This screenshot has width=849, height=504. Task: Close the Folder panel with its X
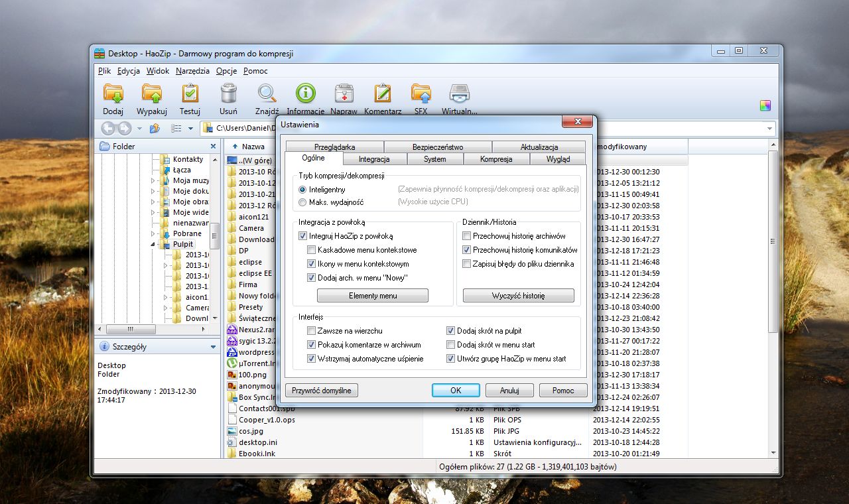click(x=213, y=147)
